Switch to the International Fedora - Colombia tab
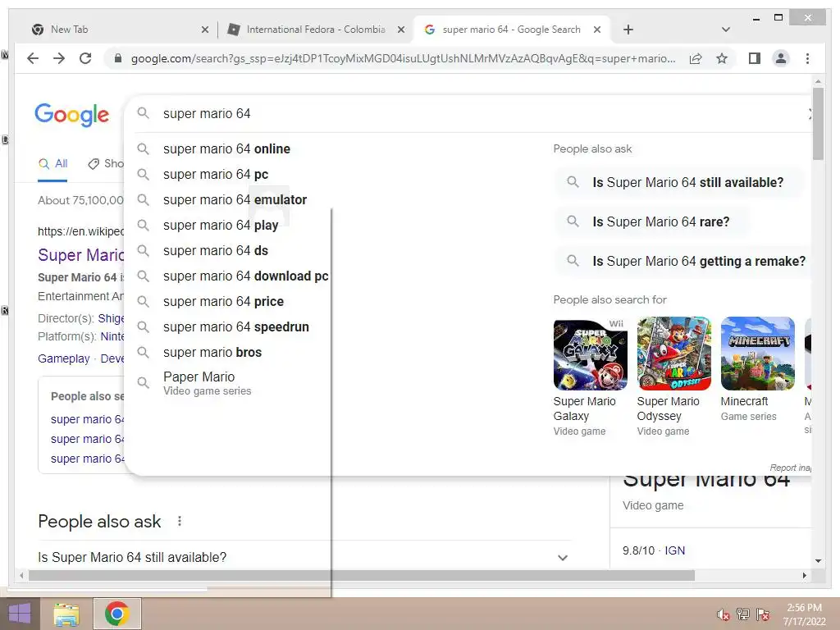Screen dimensions: 840x630 [316, 30]
